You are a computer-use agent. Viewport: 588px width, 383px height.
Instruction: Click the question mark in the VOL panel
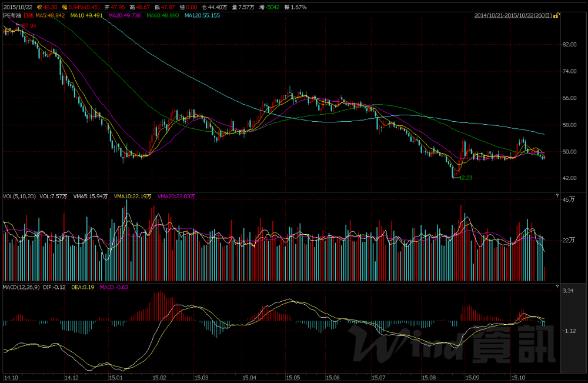click(556, 195)
